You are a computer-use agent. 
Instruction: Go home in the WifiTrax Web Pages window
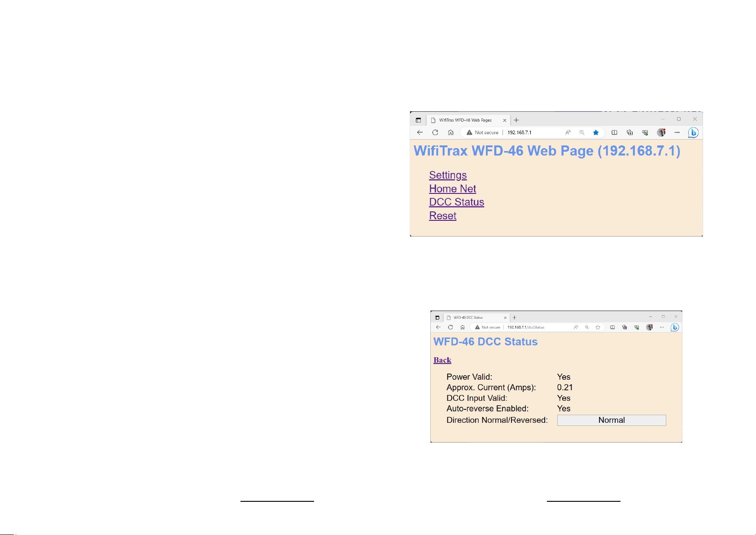click(x=450, y=132)
